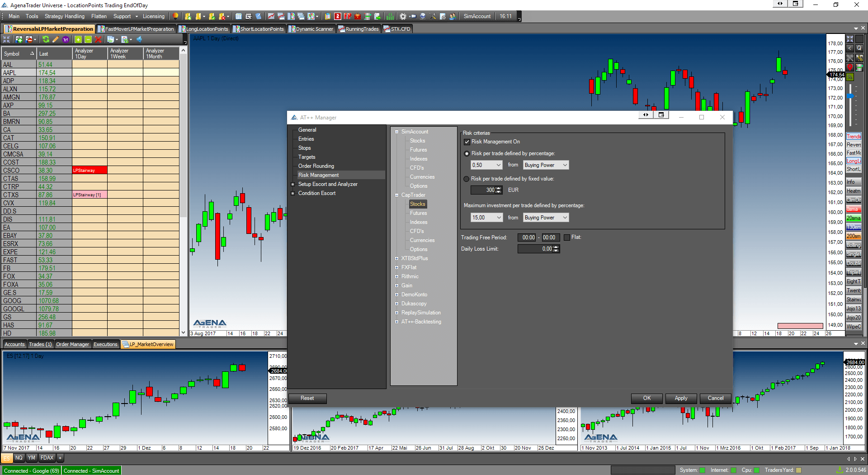This screenshot has height=475, width=868.
Task: Click the green minus remove-row icon
Action: click(x=88, y=40)
